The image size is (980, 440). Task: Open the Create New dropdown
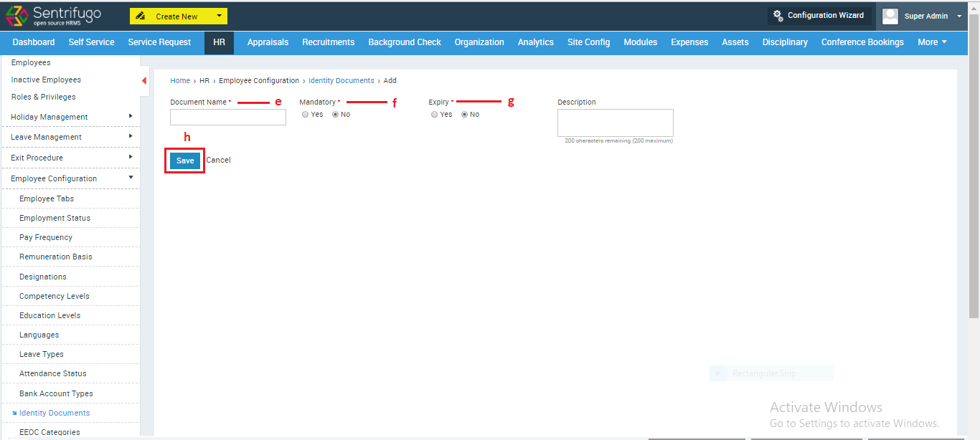coord(179,16)
